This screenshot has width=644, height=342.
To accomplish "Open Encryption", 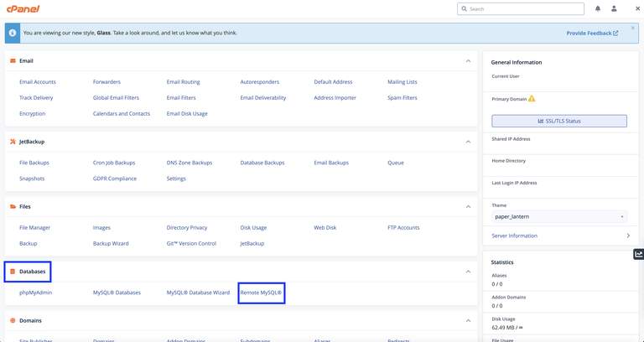I will pos(32,114).
